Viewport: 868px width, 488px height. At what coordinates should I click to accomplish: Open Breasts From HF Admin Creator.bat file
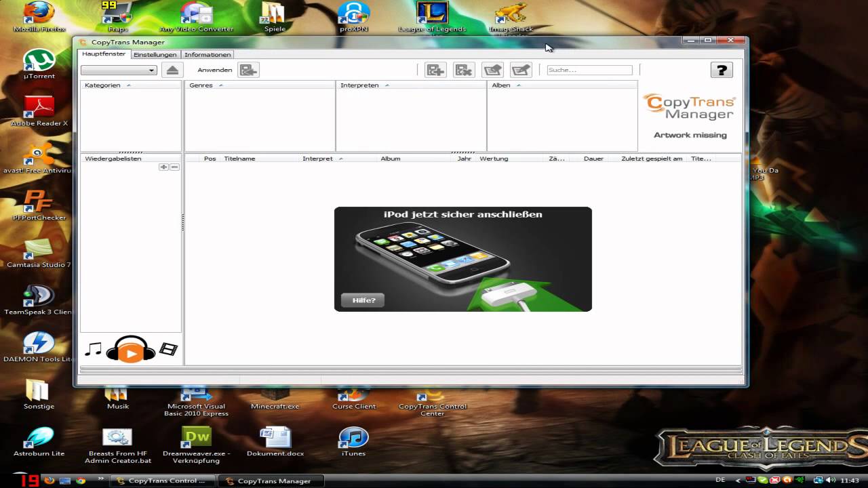(x=118, y=445)
